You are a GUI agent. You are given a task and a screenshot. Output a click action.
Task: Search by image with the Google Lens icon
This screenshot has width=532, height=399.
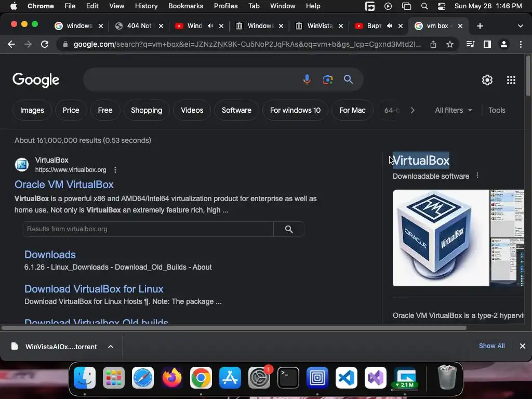pyautogui.click(x=327, y=79)
